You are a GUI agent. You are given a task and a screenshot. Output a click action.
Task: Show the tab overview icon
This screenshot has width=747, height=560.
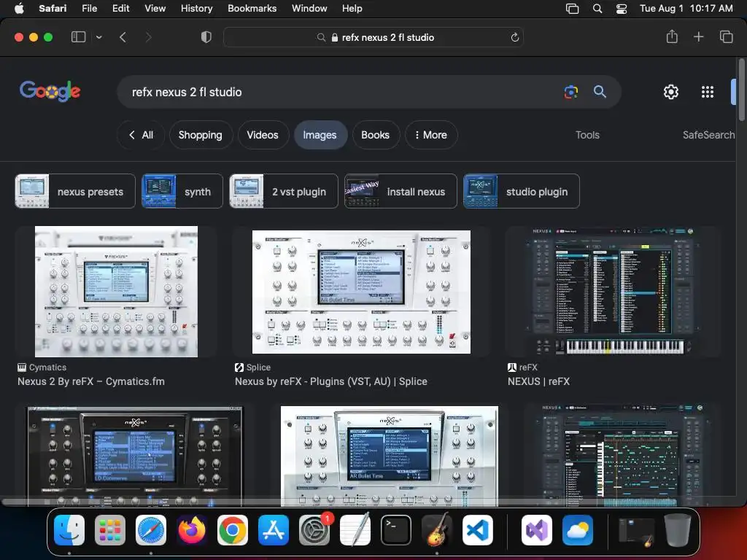click(x=726, y=36)
